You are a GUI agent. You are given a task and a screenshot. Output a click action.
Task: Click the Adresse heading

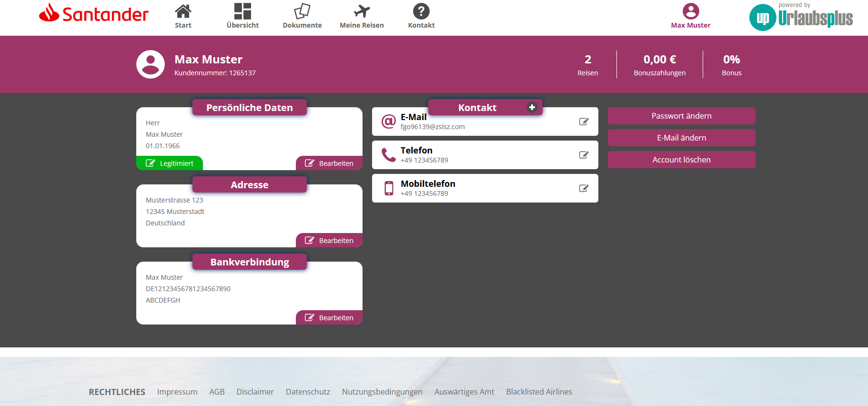(250, 185)
